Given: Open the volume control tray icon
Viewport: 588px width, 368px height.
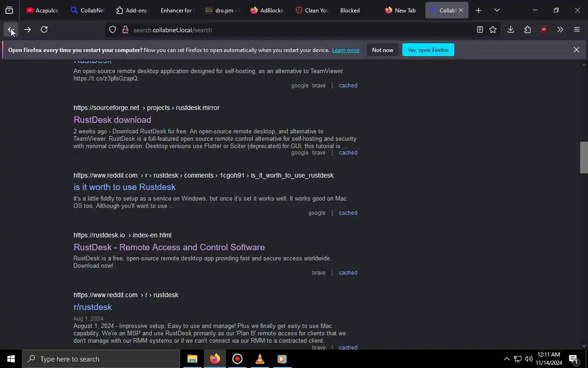Looking at the screenshot, I should coord(529,359).
